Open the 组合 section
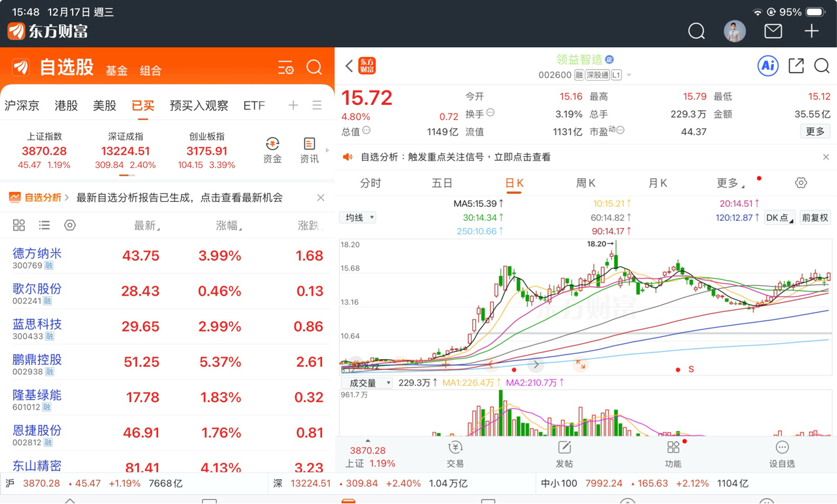The height and width of the screenshot is (504, 837). tap(151, 71)
